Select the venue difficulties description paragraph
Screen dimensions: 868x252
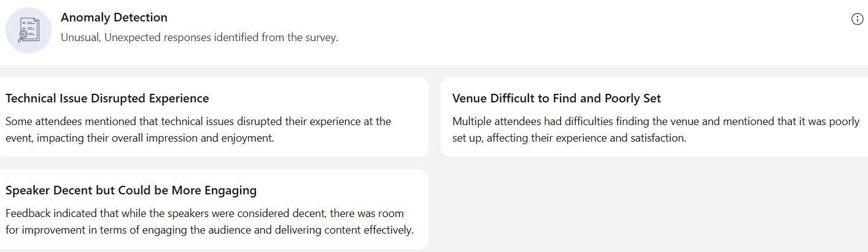coord(656,129)
